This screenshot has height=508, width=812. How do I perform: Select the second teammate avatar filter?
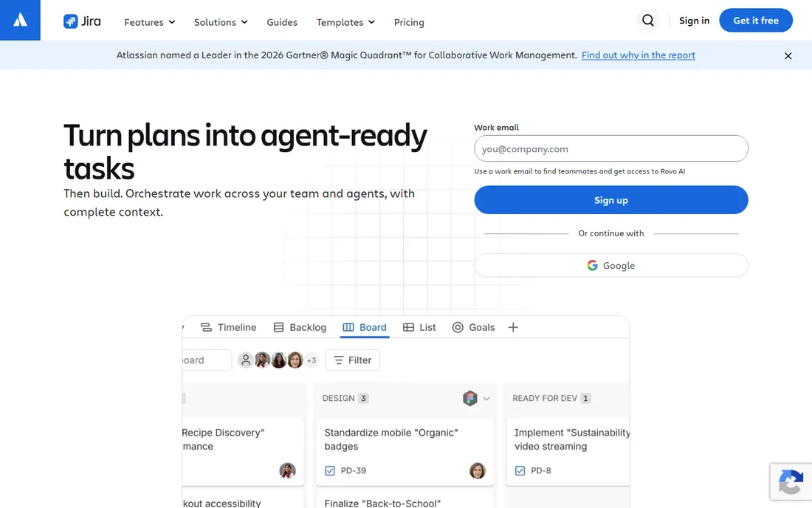pyautogui.click(x=279, y=360)
